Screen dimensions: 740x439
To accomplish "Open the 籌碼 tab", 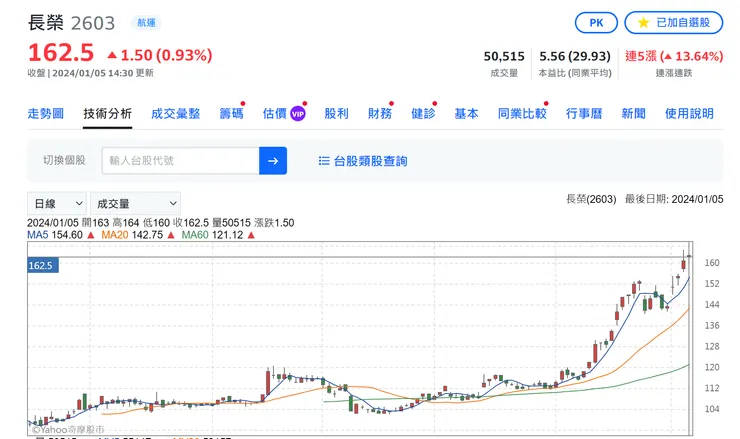I will (231, 114).
